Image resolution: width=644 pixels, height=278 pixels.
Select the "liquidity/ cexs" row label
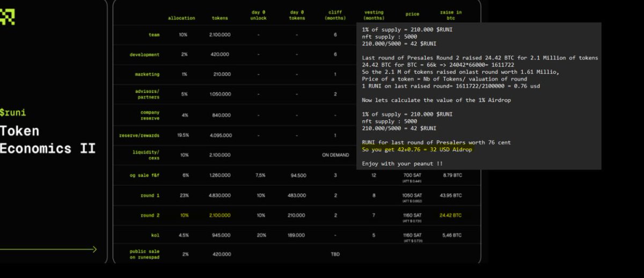coord(146,155)
